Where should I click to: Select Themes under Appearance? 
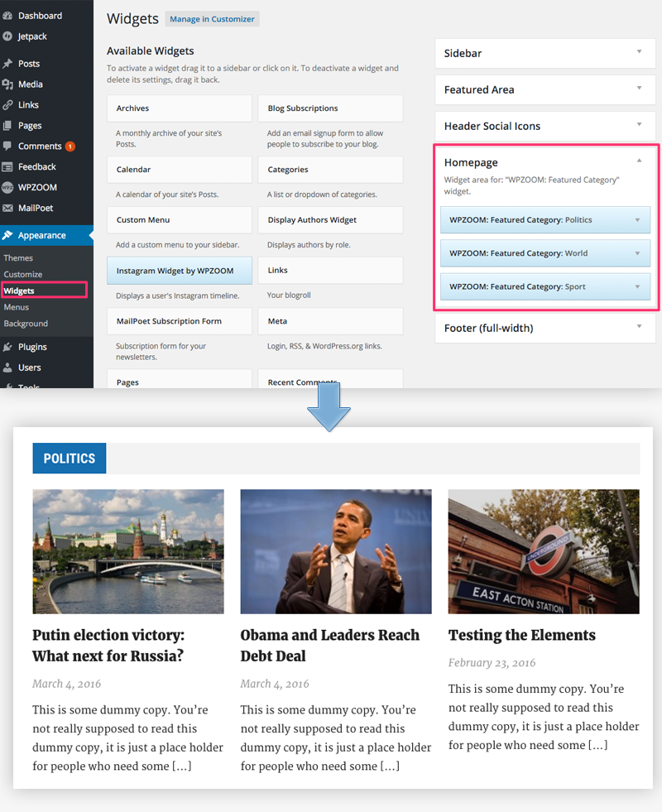coord(18,258)
